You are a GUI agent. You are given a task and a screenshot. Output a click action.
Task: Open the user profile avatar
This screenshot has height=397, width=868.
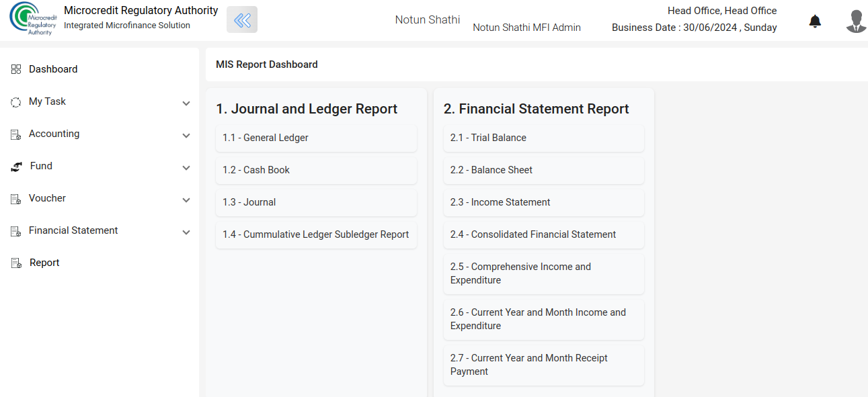point(856,21)
